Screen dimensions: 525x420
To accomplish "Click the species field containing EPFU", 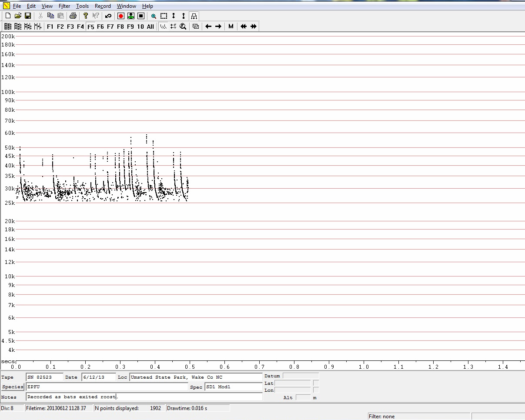I will pyautogui.click(x=107, y=387).
